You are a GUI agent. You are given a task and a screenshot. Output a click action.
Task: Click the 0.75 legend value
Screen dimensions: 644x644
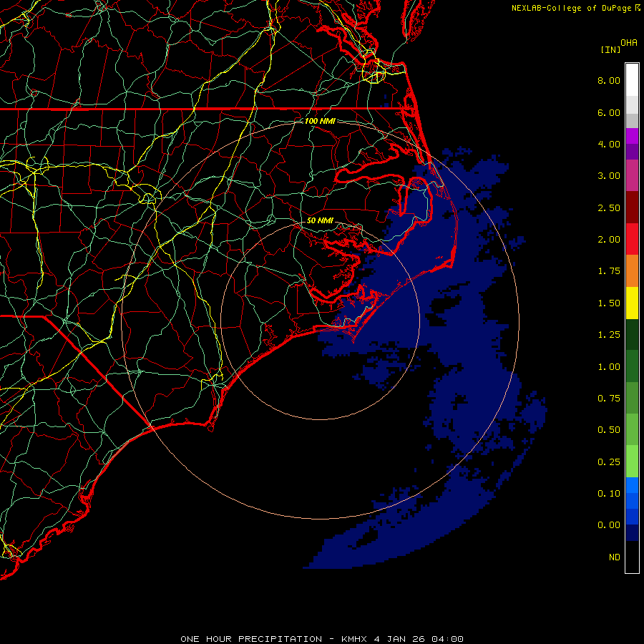609,399
